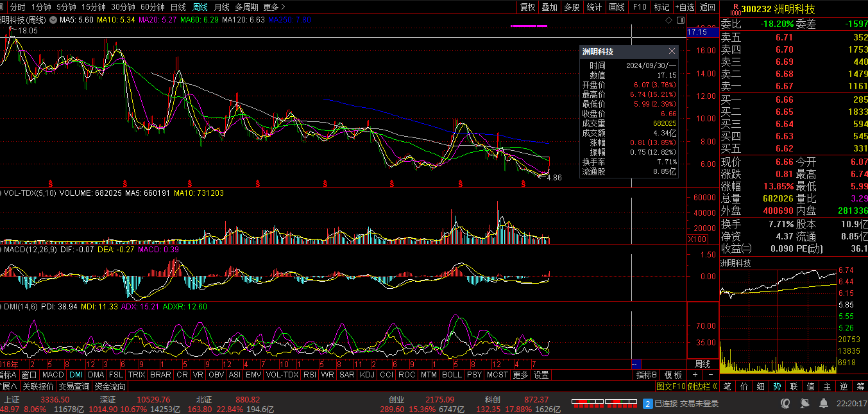
Task: Toggle the 叠加 overlay option
Action: pyautogui.click(x=549, y=7)
